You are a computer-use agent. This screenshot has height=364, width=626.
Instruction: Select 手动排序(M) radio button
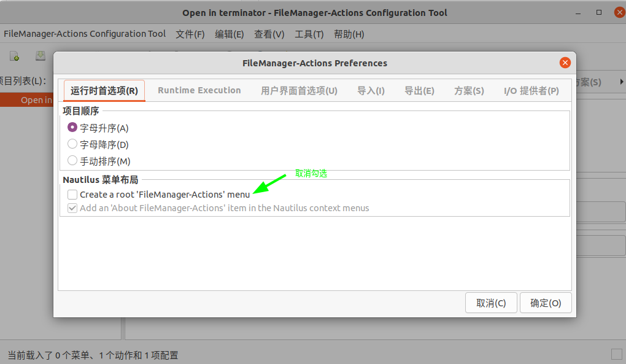(x=72, y=160)
